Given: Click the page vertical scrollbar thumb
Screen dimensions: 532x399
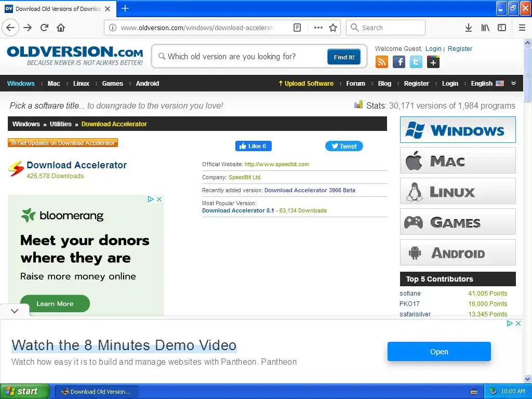Looking at the screenshot, I should coord(527,74).
